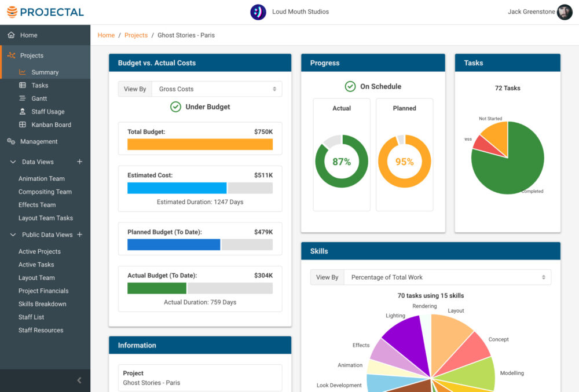
Task: Click the Kanban Board grid icon
Action: (x=23, y=124)
